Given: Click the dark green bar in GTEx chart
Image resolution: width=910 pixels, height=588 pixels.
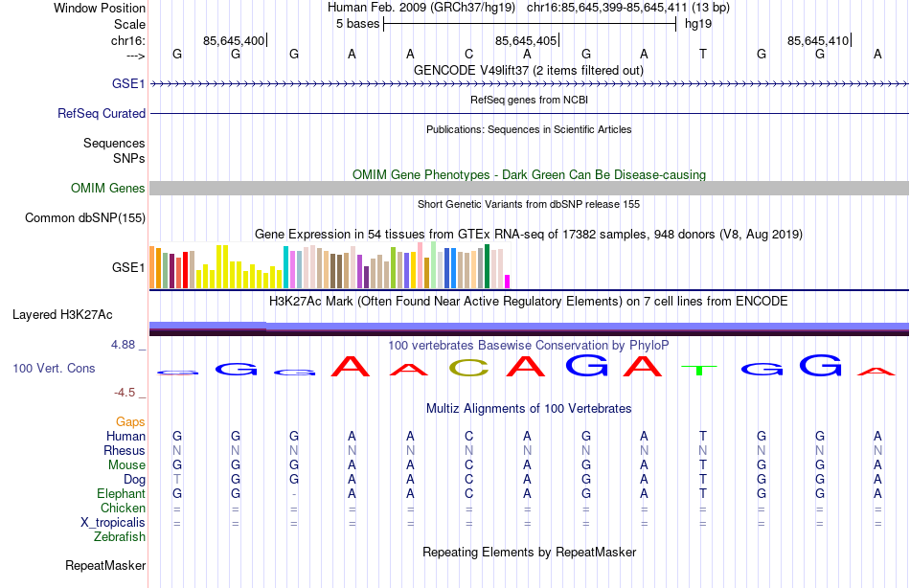Looking at the screenshot, I should pos(487,266).
